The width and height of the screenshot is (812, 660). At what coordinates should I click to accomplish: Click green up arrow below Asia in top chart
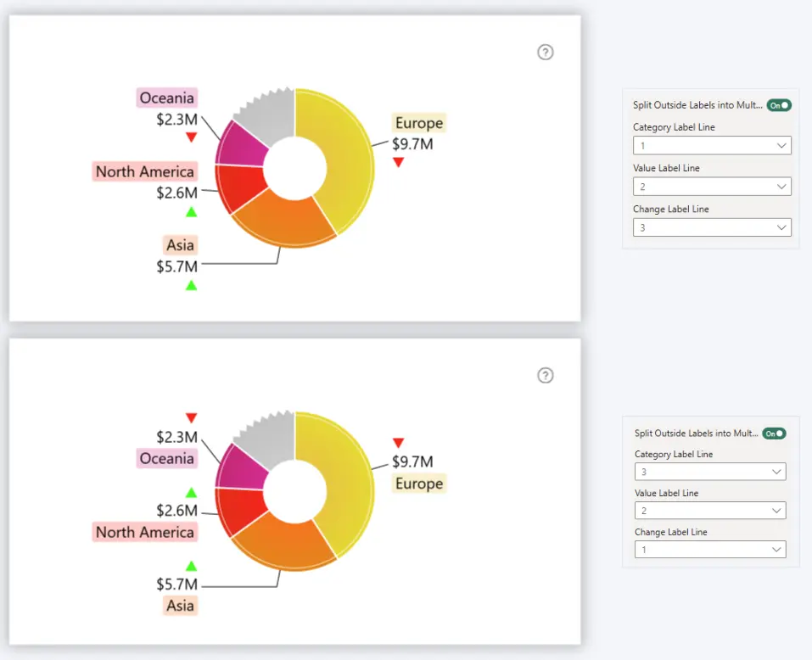click(x=191, y=286)
